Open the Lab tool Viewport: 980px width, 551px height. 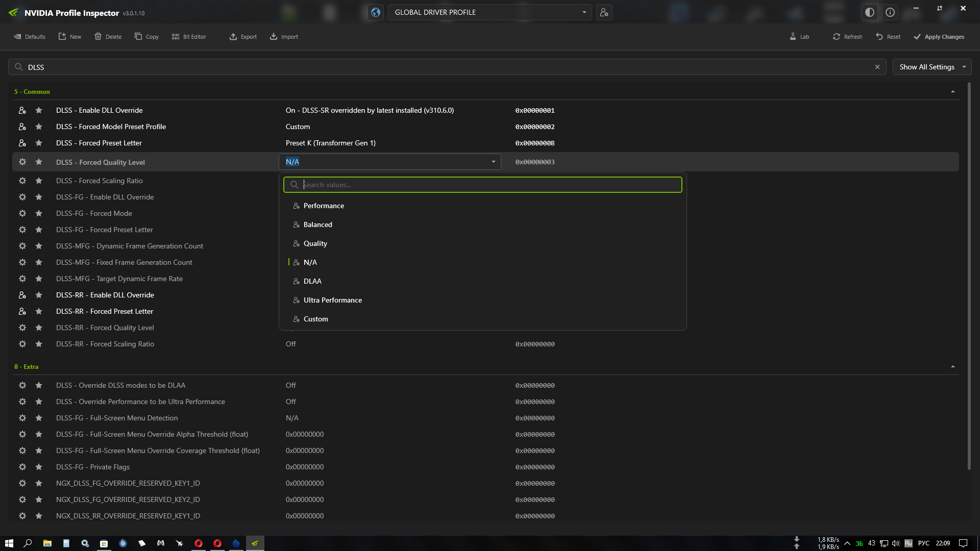(799, 37)
